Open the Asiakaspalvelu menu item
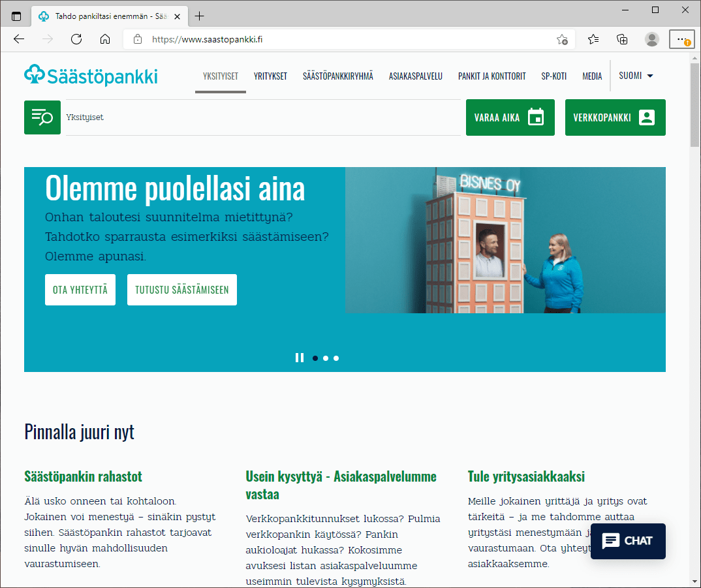The width and height of the screenshot is (701, 588). (415, 76)
